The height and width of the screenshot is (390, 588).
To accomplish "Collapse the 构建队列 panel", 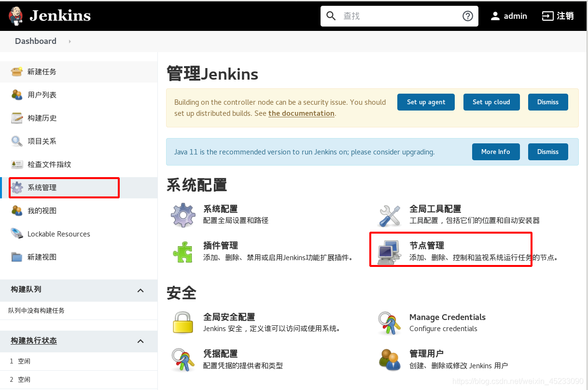I will pos(140,290).
